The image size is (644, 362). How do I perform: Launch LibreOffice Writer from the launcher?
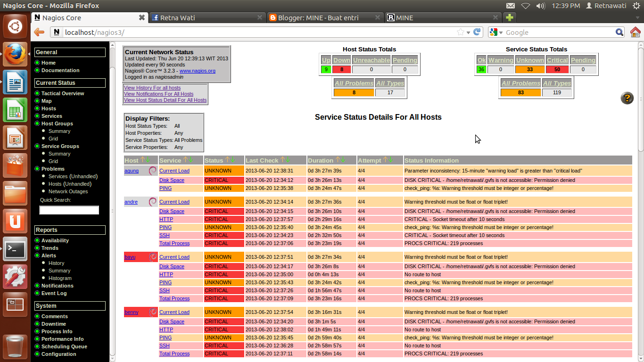(15, 82)
